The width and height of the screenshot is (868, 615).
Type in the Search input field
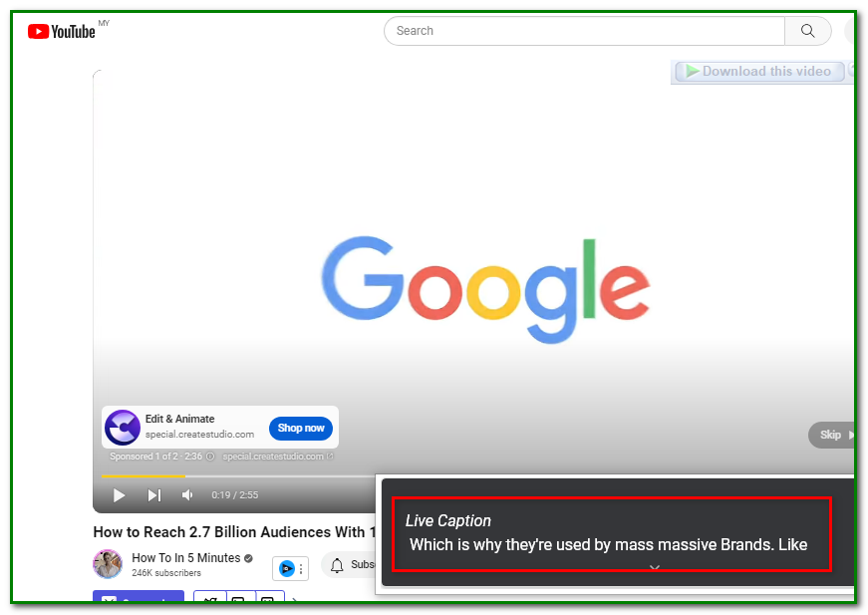click(584, 31)
